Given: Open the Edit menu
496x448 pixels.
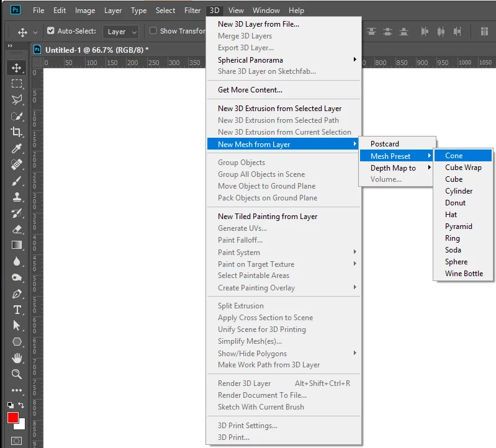Looking at the screenshot, I should [60, 11].
